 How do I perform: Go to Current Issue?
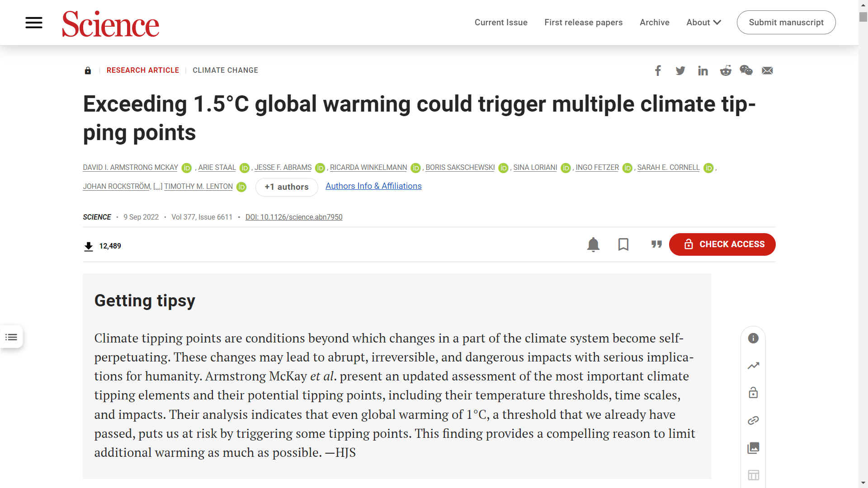coord(501,23)
